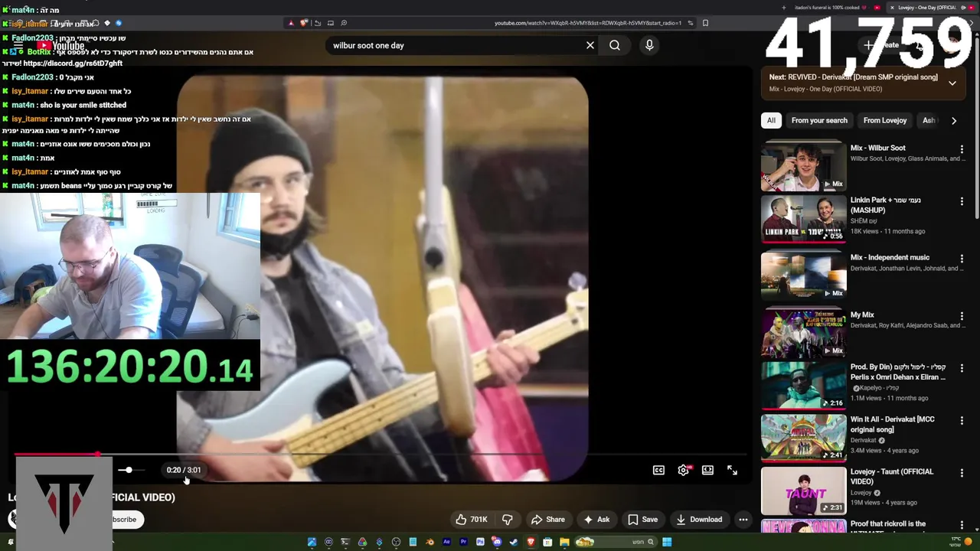Open the more actions ellipsis below video
The width and height of the screenshot is (980, 551).
tap(743, 520)
